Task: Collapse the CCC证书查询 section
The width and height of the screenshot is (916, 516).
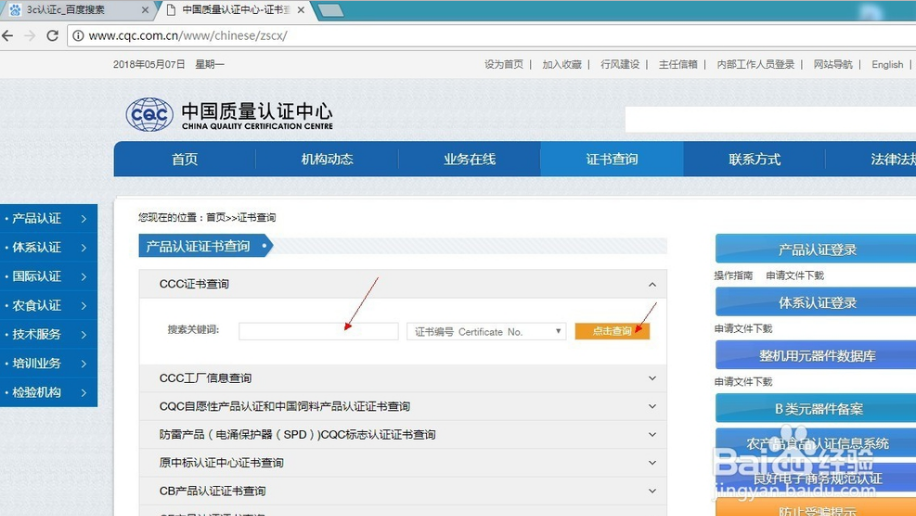Action: (x=652, y=284)
